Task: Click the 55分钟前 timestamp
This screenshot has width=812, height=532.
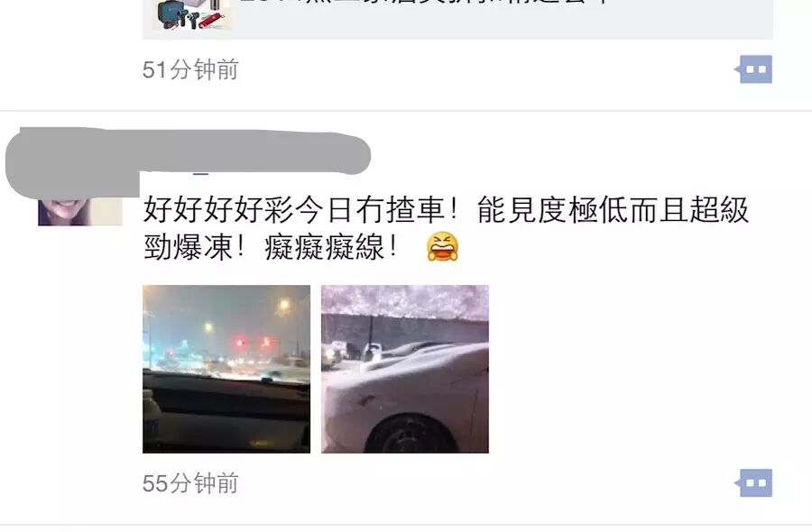Action: [190, 483]
